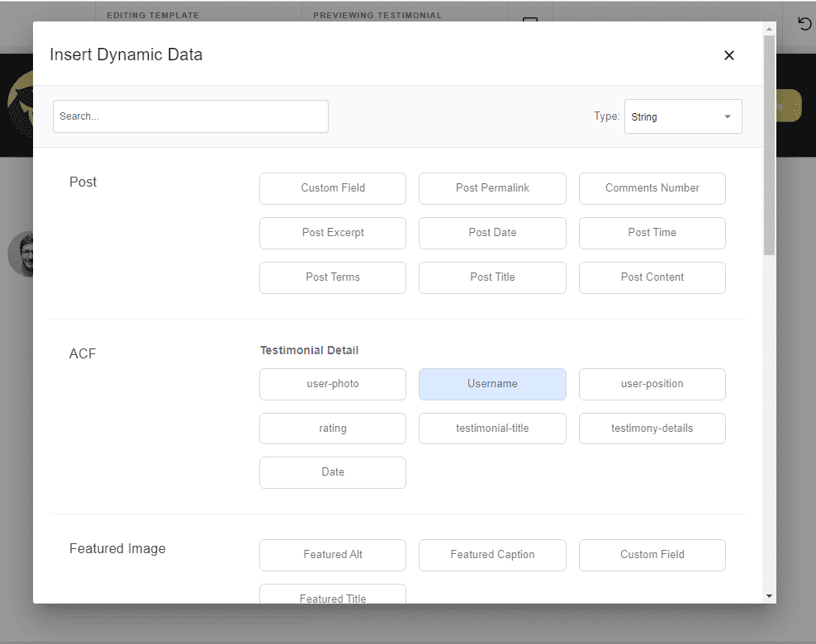Click Previewing Testimonial label in top bar
This screenshot has height=644, width=816.
377,15
